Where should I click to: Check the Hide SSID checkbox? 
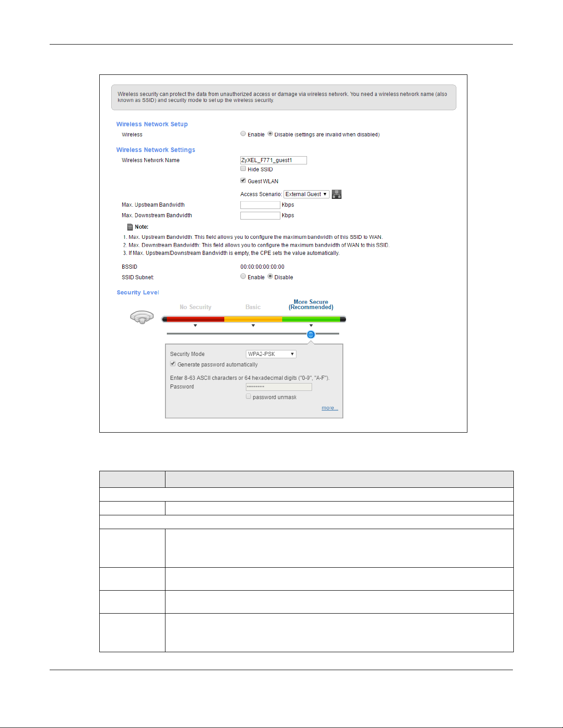[243, 169]
